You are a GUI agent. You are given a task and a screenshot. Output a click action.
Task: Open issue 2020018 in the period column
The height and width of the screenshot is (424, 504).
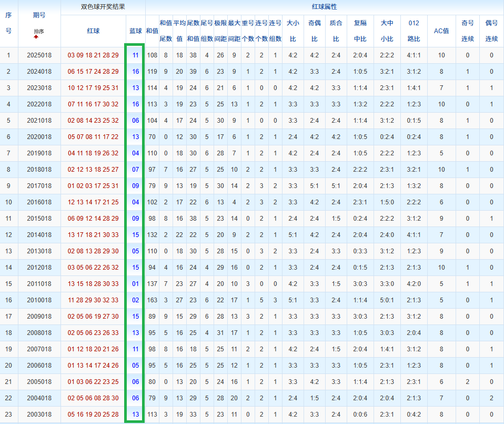coord(39,137)
